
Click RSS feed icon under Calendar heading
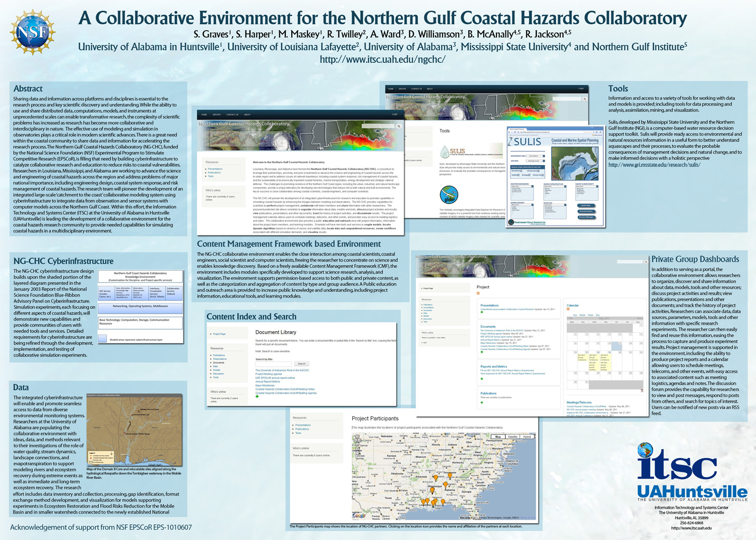point(568,309)
